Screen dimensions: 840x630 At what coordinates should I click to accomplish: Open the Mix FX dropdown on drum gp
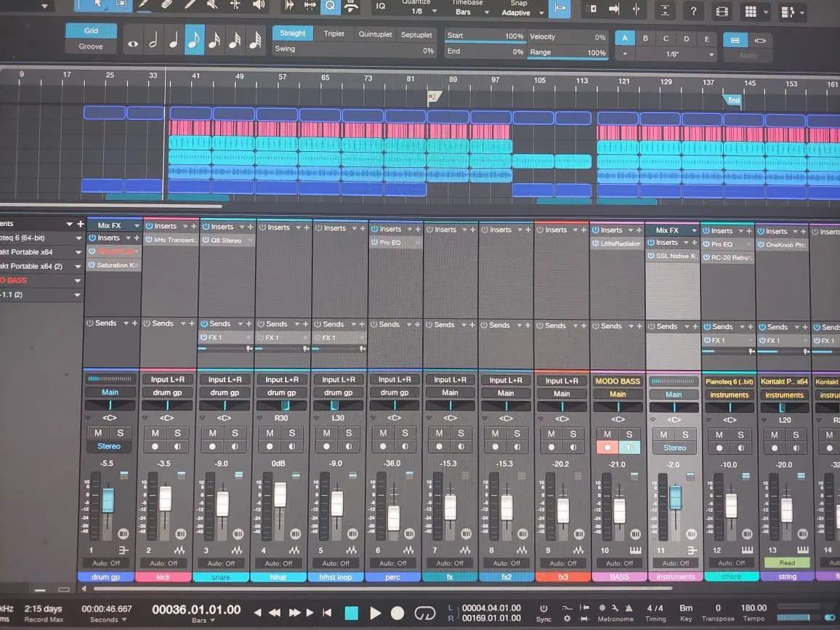click(x=137, y=225)
